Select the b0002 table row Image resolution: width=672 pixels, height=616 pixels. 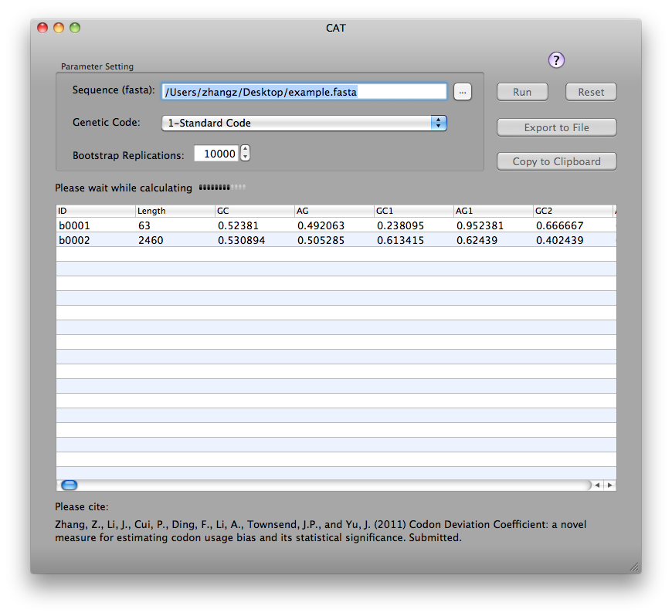coord(336,240)
